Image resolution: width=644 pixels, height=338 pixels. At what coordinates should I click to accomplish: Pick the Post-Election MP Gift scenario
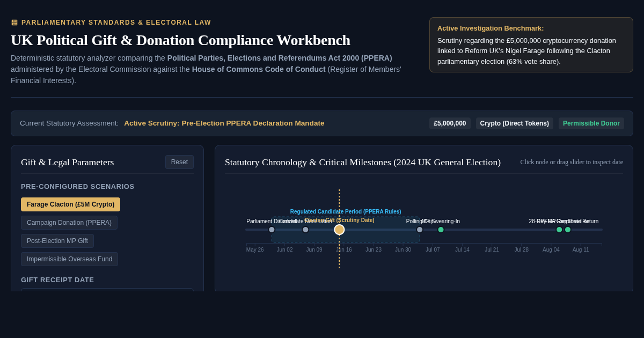[x=57, y=241]
